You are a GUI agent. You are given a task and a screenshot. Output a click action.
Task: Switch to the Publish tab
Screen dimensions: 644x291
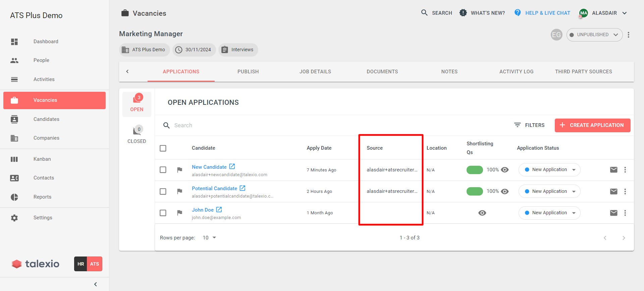248,72
